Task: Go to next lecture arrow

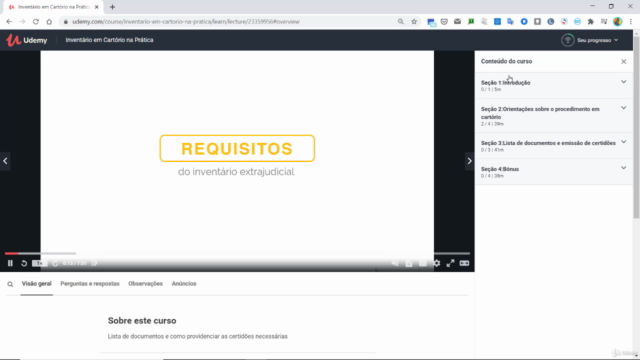Action: point(469,161)
